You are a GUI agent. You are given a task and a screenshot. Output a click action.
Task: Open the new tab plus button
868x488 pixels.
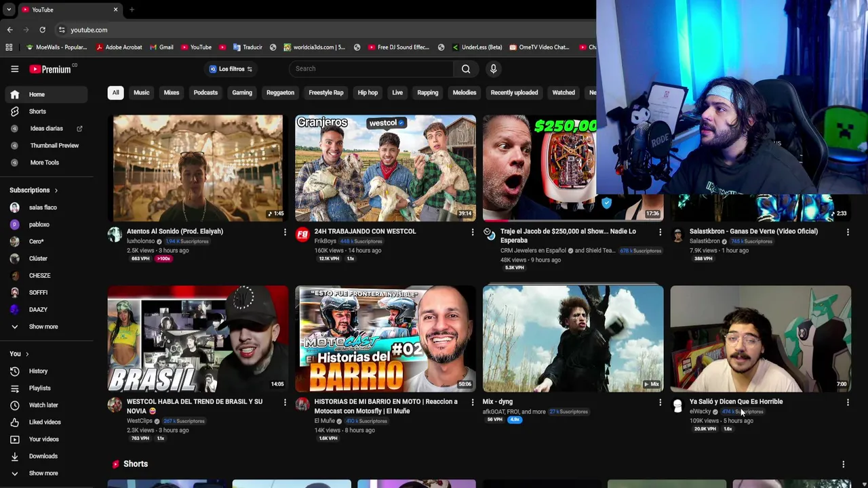132,9
